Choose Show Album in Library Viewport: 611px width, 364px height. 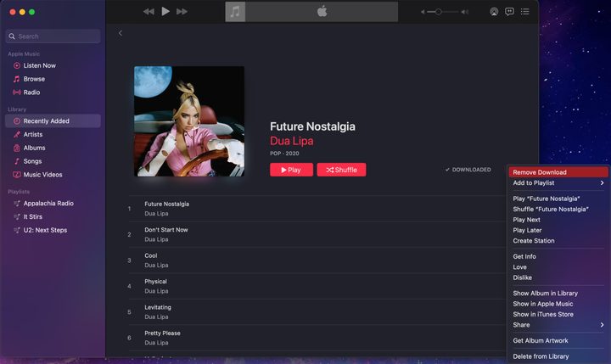coord(558,293)
